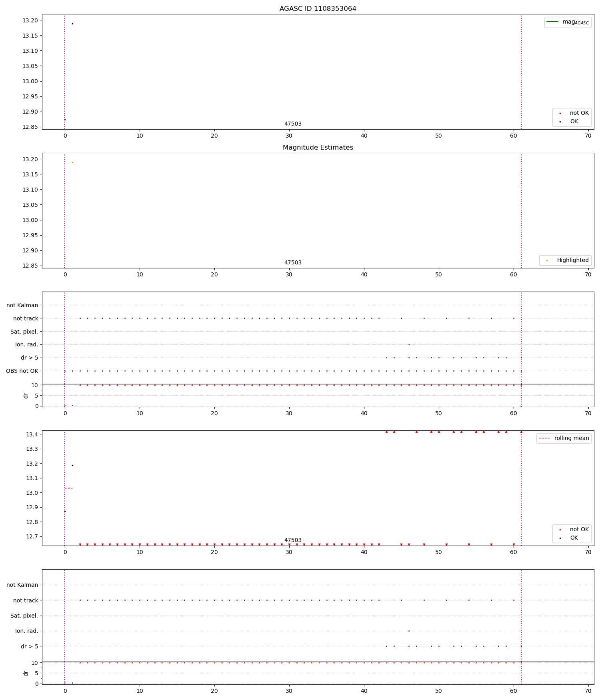
Task: Click the green line sample in mag AGASC legend
Action: [552, 22]
